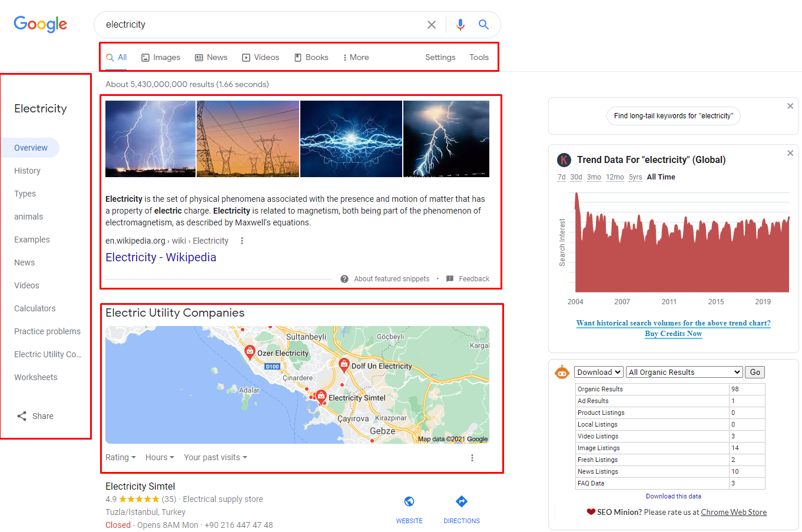Expand Your past visits dropdown
The height and width of the screenshot is (532, 802).
pos(216,457)
